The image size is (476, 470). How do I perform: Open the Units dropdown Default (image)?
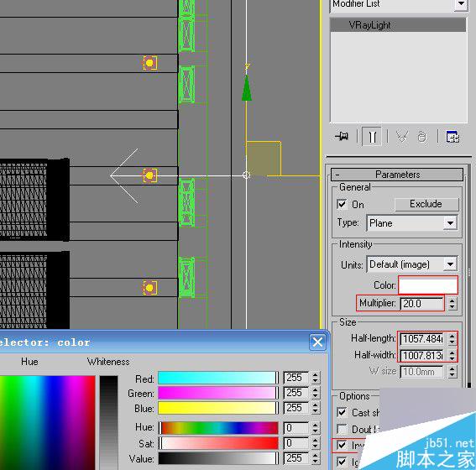412,264
